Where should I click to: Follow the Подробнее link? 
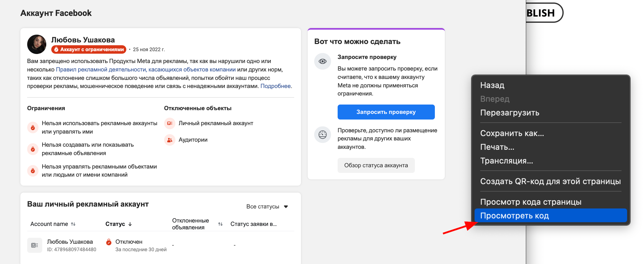pyautogui.click(x=275, y=86)
